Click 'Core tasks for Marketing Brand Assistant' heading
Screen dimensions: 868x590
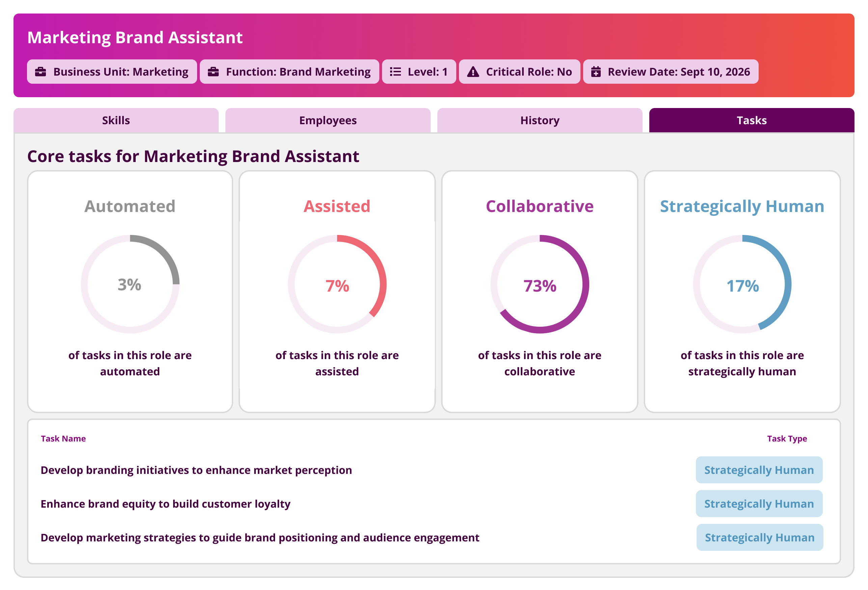pos(193,156)
